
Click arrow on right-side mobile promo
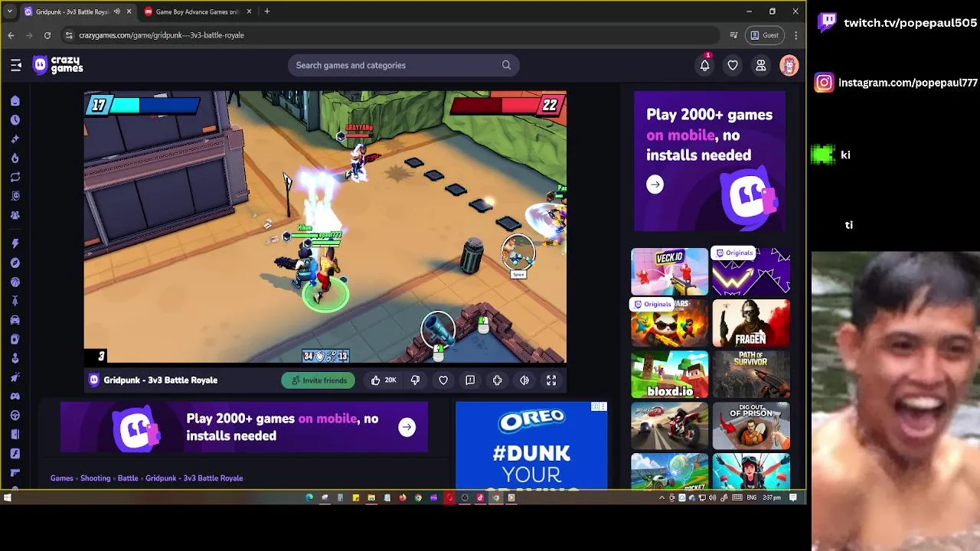pyautogui.click(x=655, y=184)
